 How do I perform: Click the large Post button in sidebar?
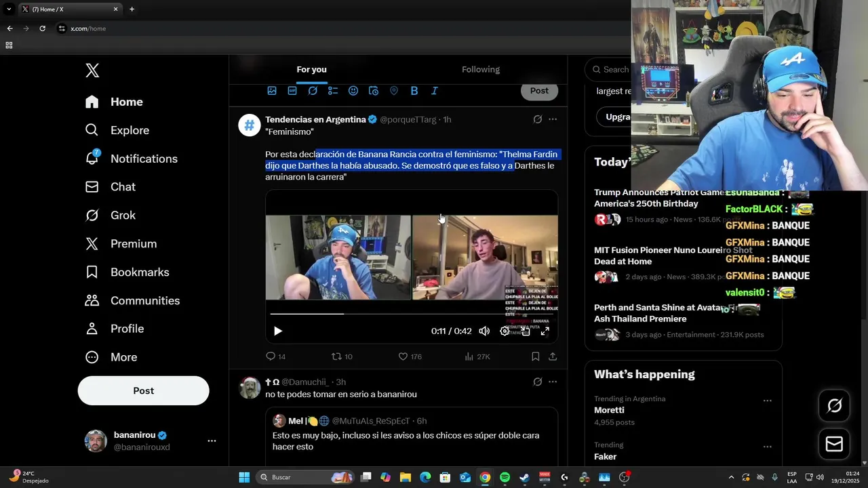(x=143, y=390)
